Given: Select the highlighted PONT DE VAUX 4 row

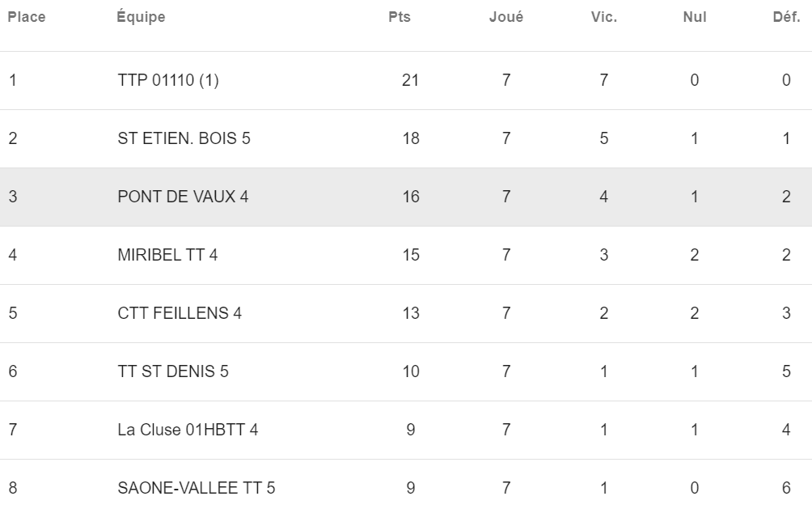Looking at the screenshot, I should pos(406,197).
